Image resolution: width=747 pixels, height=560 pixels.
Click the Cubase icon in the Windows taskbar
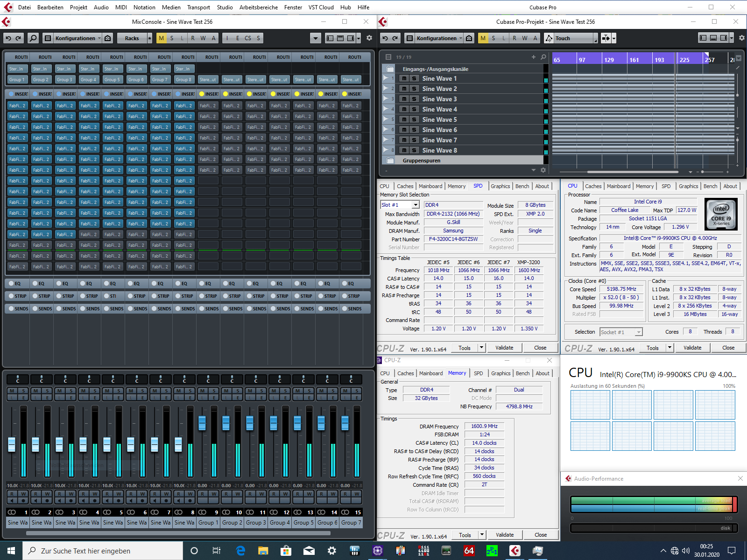514,551
